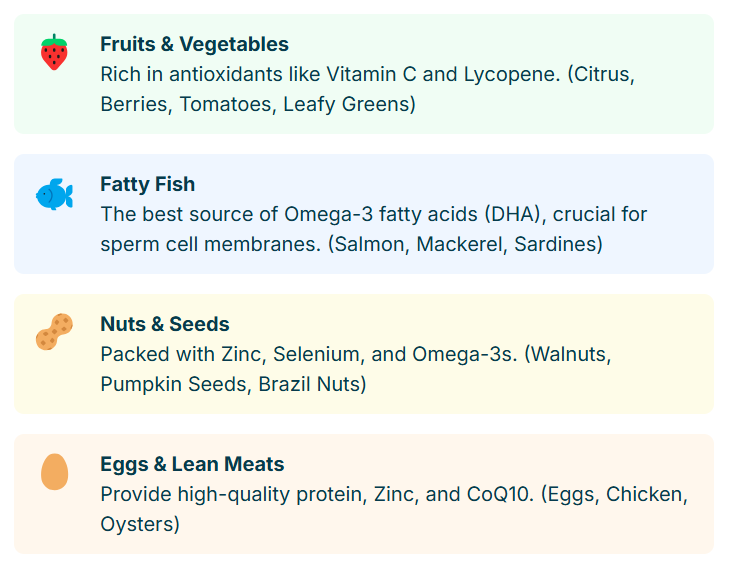Click the Omega-3 fatty acids (DHA) description

[373, 214]
